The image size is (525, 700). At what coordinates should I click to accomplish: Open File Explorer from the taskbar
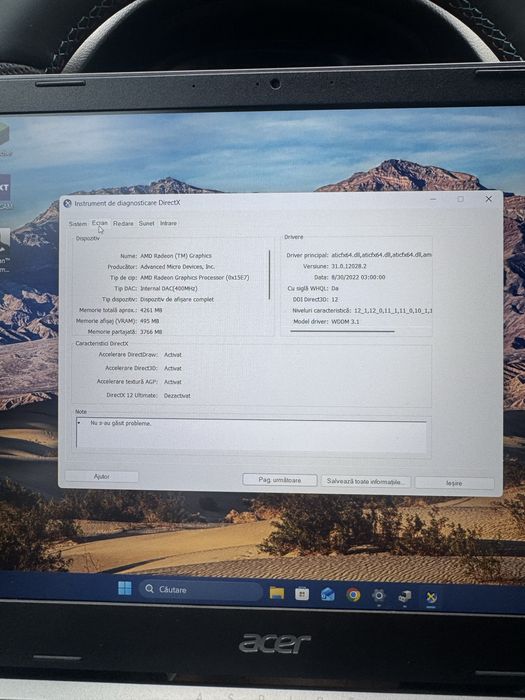[277, 593]
